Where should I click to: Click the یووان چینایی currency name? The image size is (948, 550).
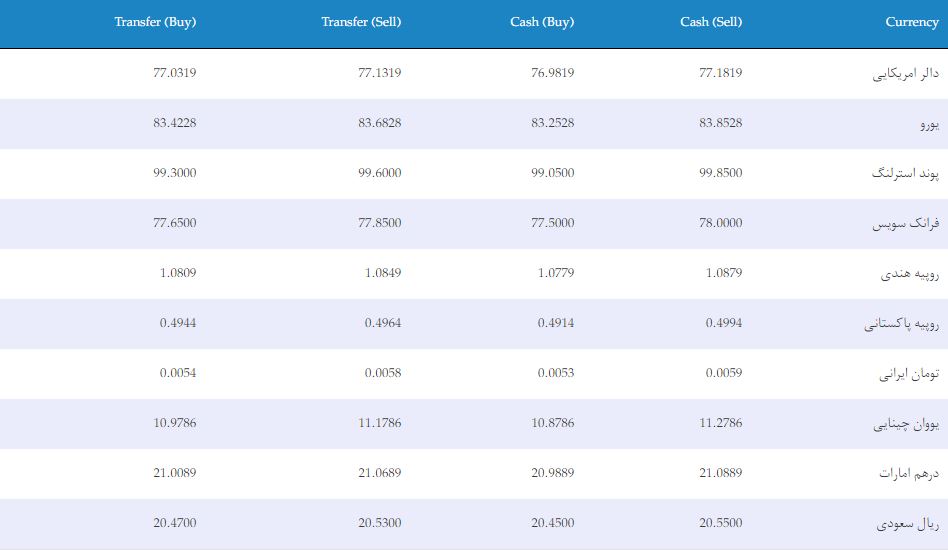(x=906, y=424)
